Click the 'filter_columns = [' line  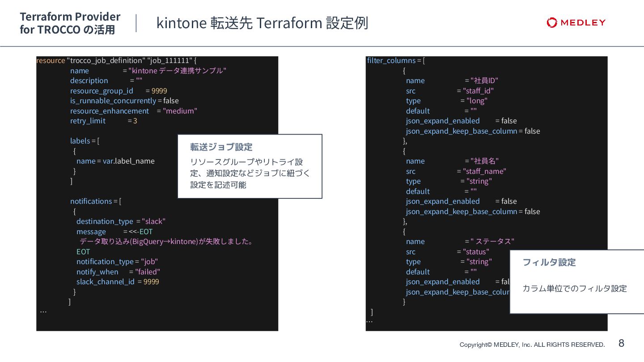[396, 60]
